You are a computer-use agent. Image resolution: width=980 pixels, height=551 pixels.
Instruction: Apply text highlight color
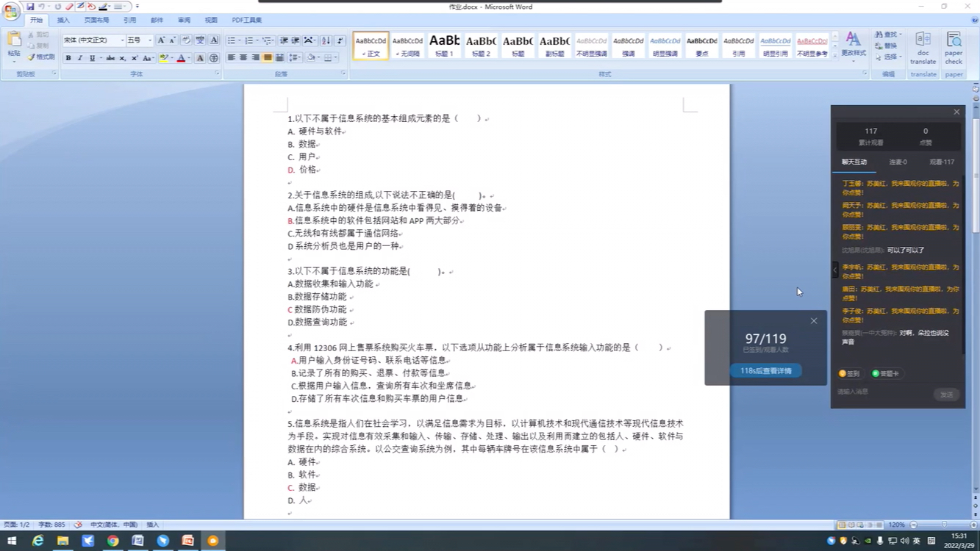click(163, 58)
